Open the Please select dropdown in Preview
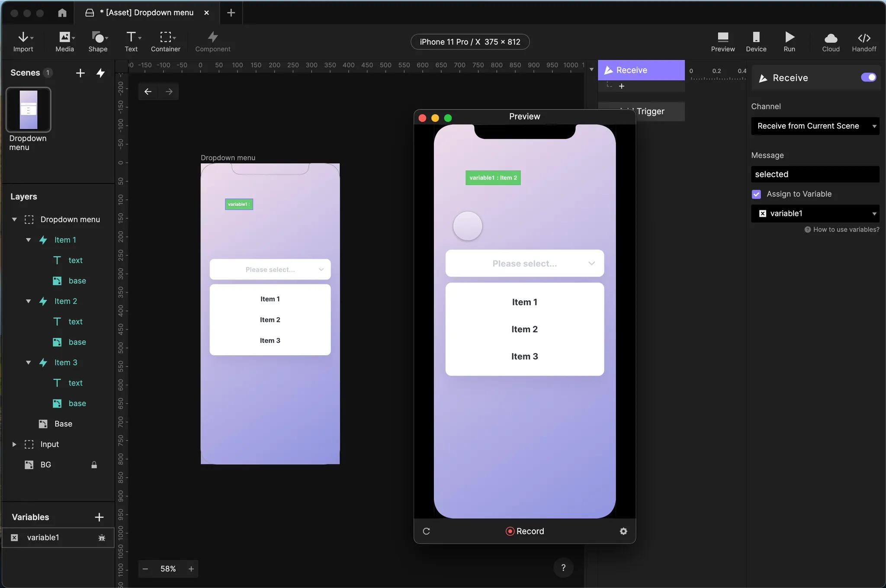 coord(524,263)
